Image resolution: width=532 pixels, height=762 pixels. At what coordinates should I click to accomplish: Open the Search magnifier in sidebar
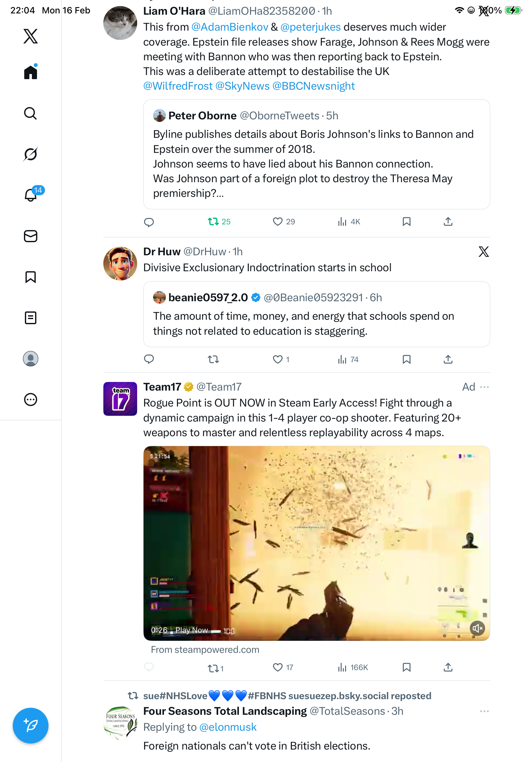click(x=31, y=113)
